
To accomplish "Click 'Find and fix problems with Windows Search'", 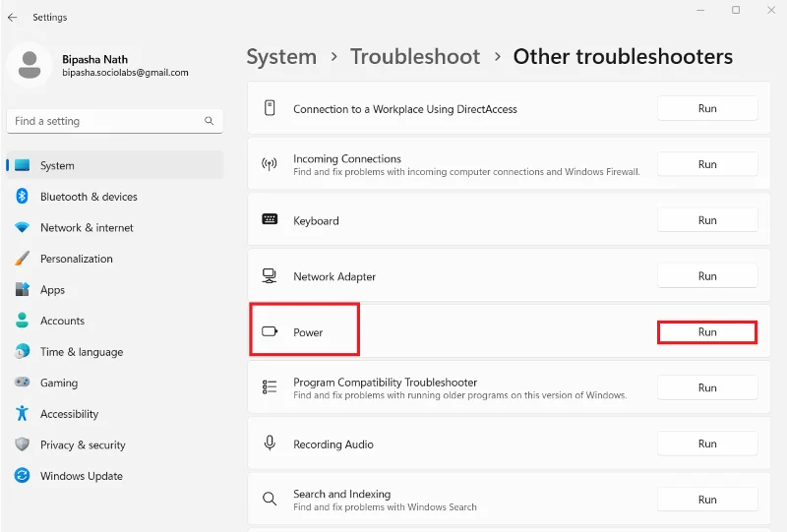I will pyautogui.click(x=385, y=506).
